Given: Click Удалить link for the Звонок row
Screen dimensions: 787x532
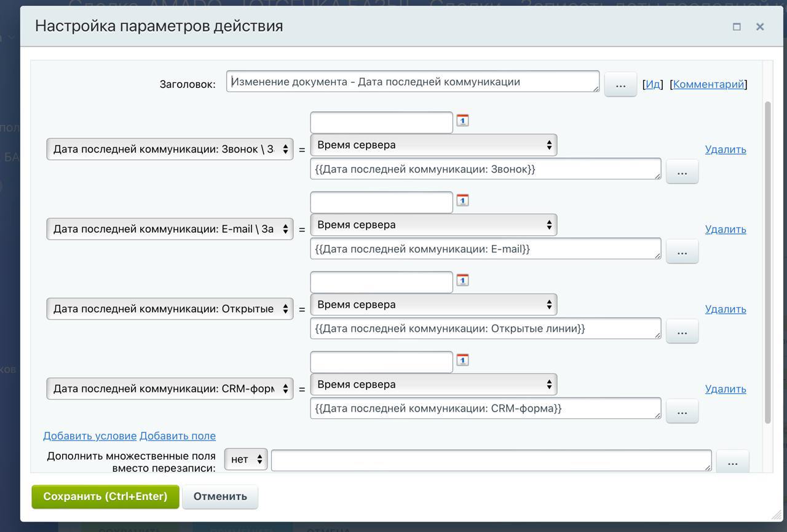Looking at the screenshot, I should 726,149.
